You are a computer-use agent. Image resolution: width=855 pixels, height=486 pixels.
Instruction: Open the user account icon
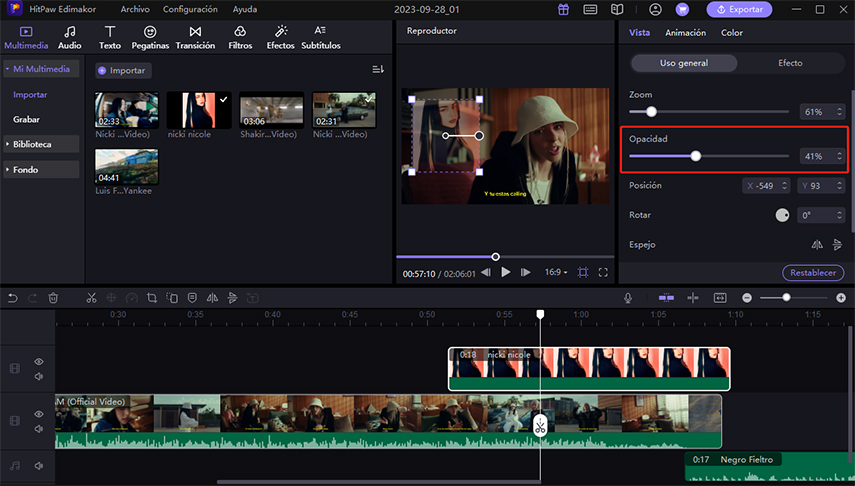(x=655, y=9)
